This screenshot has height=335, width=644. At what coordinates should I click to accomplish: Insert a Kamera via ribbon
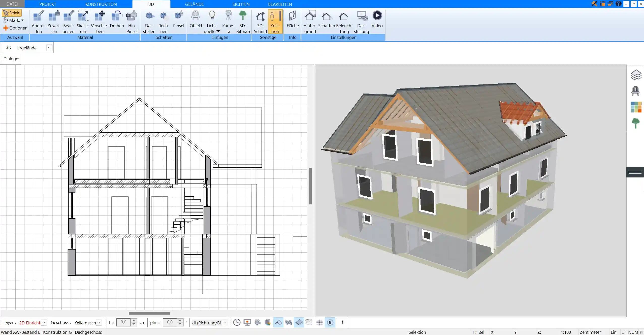228,22
